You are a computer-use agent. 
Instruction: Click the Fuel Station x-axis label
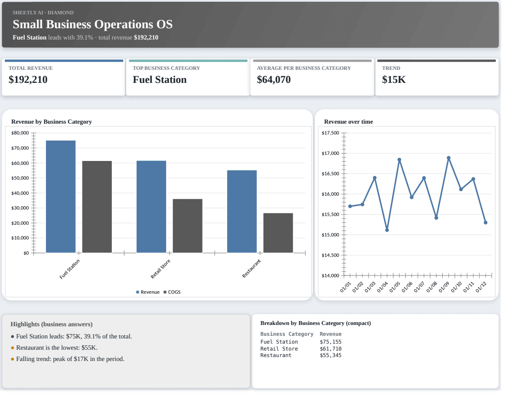click(70, 269)
